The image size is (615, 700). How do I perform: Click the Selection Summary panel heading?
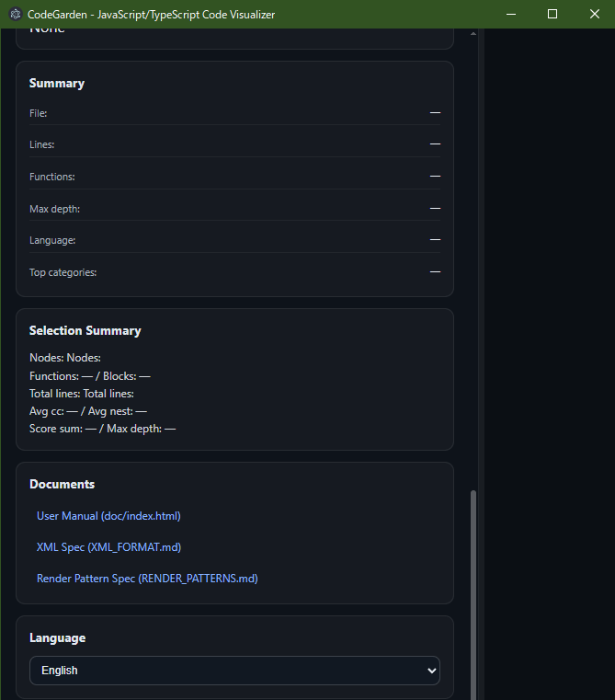pos(85,330)
